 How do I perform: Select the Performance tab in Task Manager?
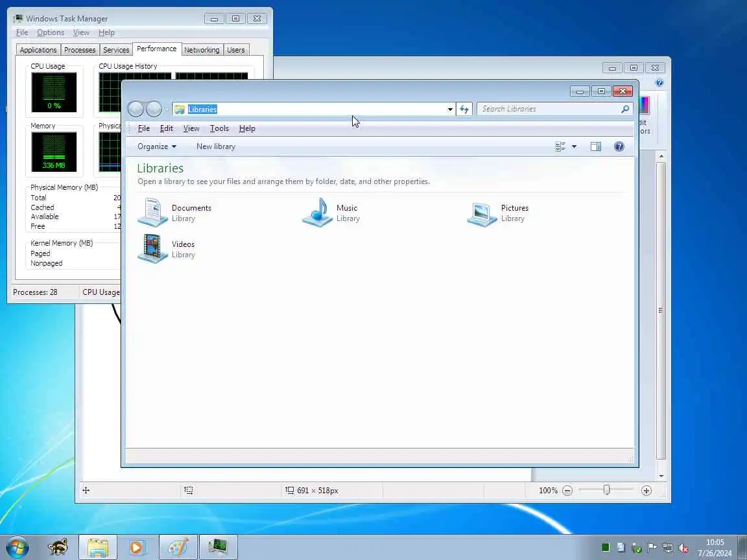(157, 49)
